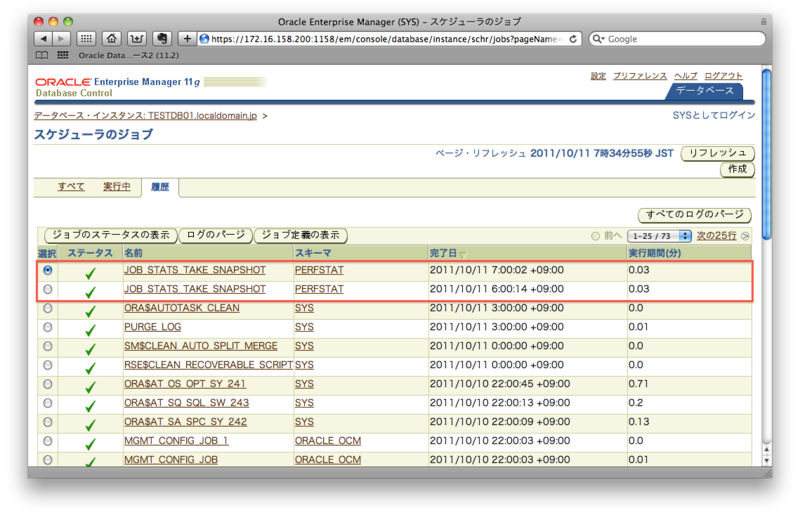Click the scrollbar down arrow
Screen dimensions: 800x520
click(x=766, y=460)
